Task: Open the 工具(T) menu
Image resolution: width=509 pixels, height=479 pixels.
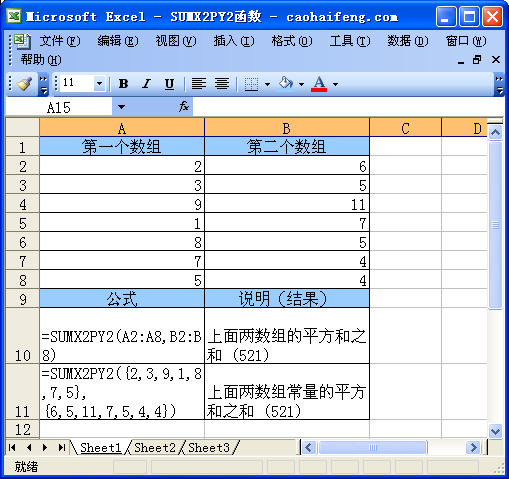Action: point(350,41)
